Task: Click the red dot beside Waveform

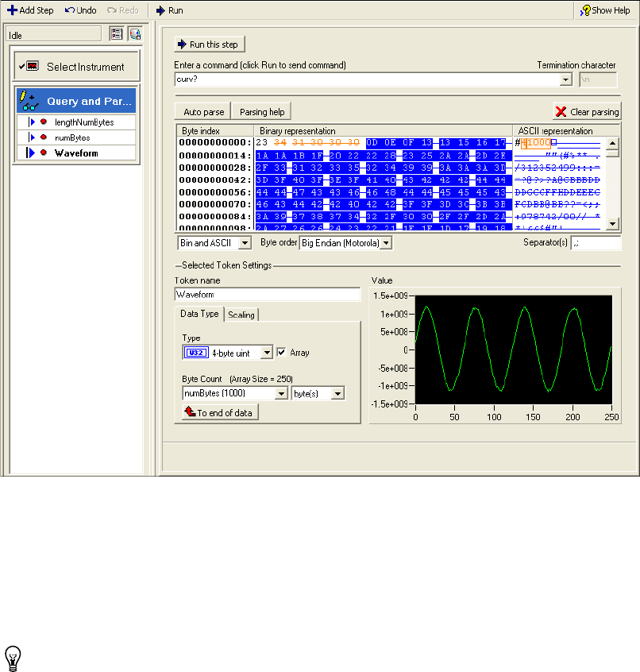Action: coord(43,153)
